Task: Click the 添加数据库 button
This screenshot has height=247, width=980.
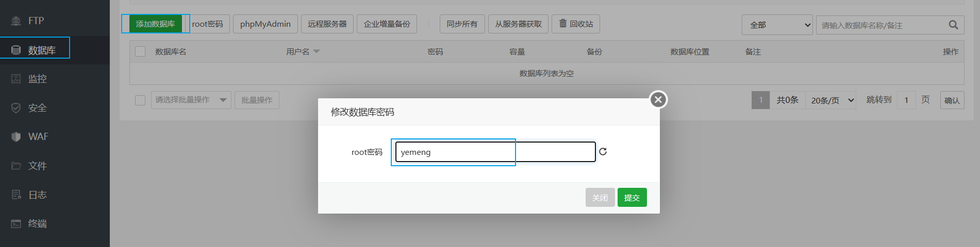Action: (155, 24)
